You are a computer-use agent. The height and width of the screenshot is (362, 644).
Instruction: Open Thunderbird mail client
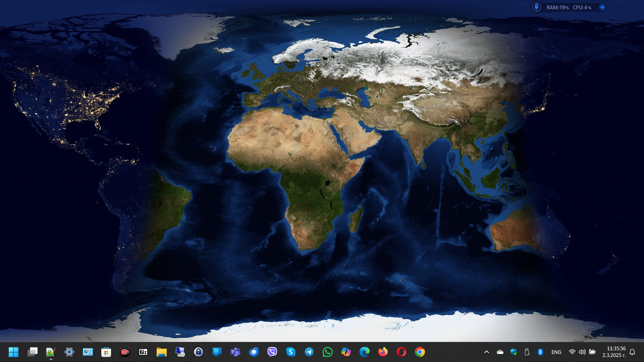coord(254,352)
